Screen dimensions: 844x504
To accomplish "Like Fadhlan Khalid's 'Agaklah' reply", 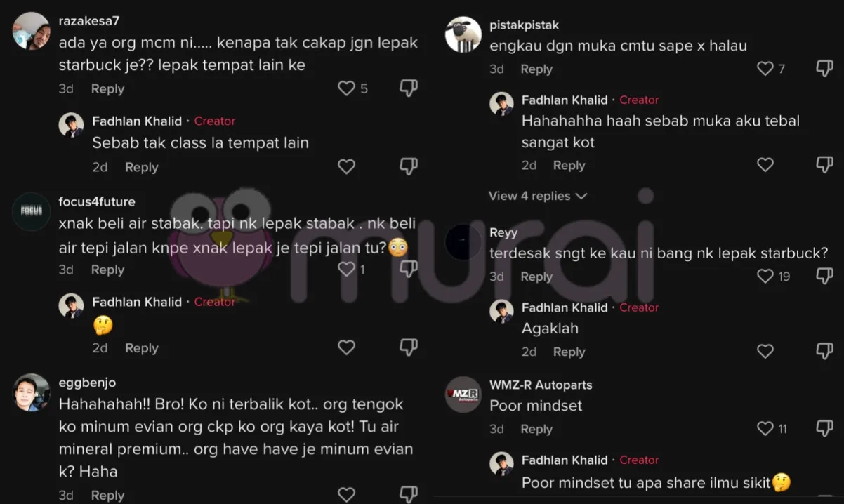I will pyautogui.click(x=765, y=352).
